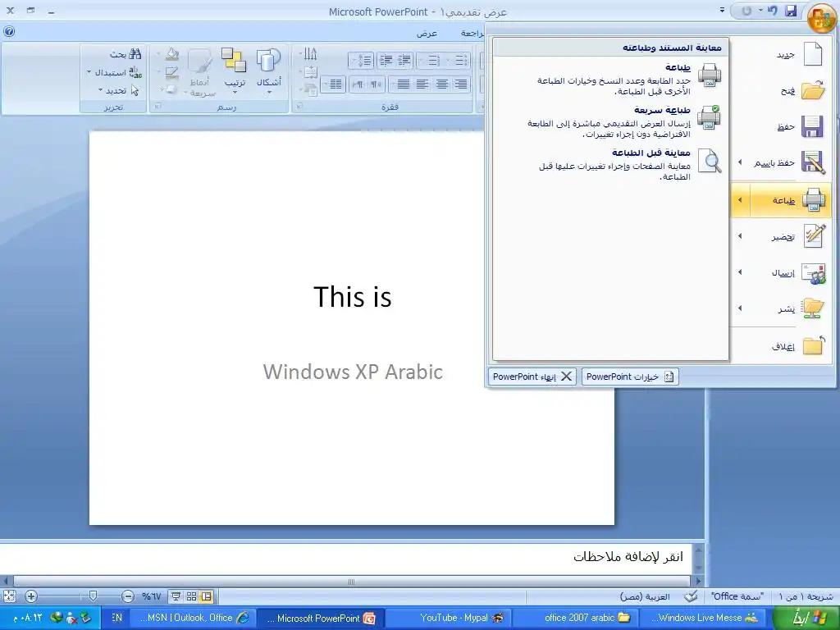Click the Text Direction icon in paragraph group
The height and width of the screenshot is (630, 840).
(311, 53)
